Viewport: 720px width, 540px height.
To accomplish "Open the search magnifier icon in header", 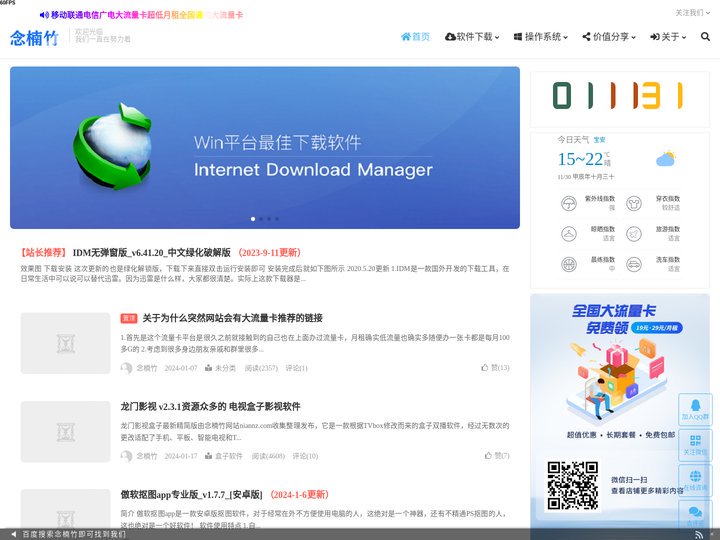I will click(x=705, y=37).
